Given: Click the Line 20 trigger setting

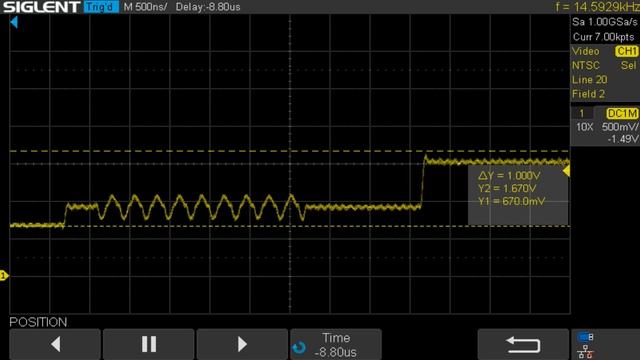Looking at the screenshot, I should point(589,80).
